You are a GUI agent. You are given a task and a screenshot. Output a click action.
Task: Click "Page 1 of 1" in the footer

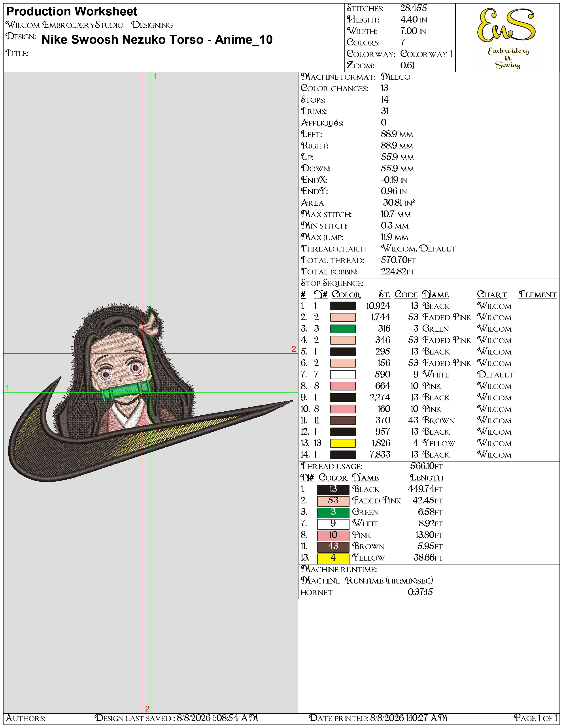(x=536, y=718)
